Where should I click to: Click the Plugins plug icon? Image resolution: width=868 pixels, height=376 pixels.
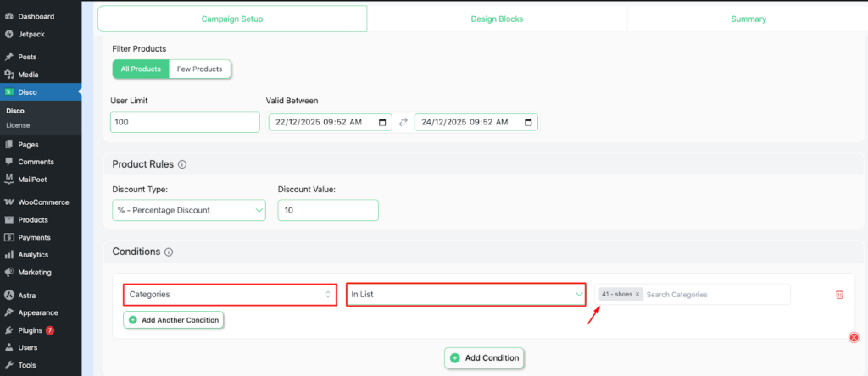8,330
